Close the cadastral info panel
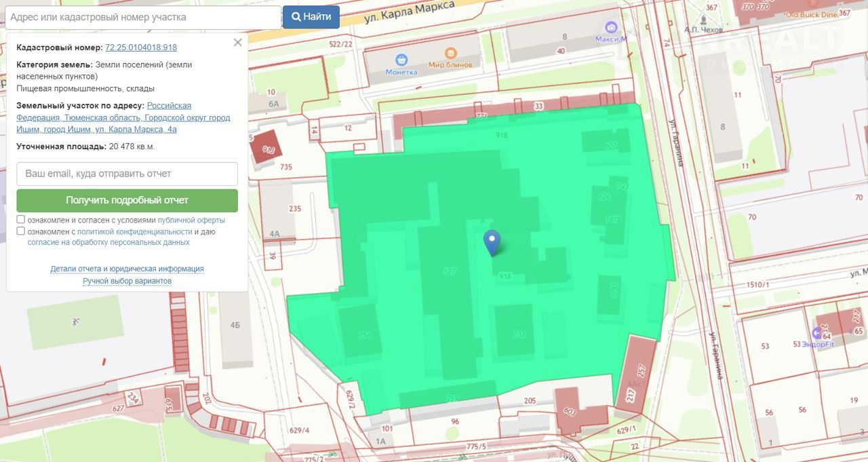The height and width of the screenshot is (462, 868). point(237,43)
